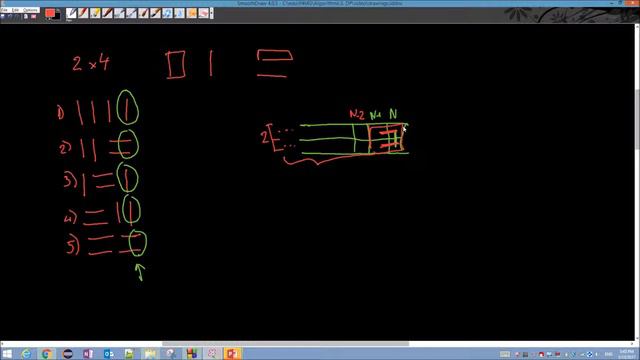Click the red icon in small toolbar
640x360 pixels.
tap(33, 16)
